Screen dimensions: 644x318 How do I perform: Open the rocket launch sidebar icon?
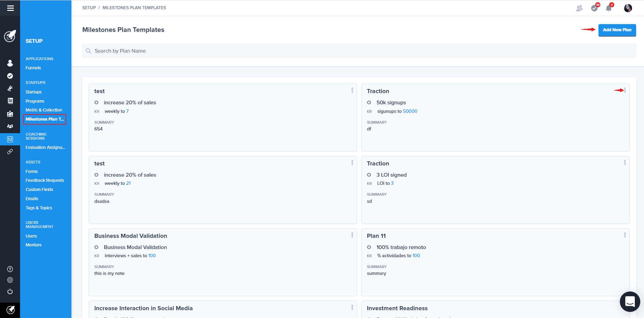10,88
